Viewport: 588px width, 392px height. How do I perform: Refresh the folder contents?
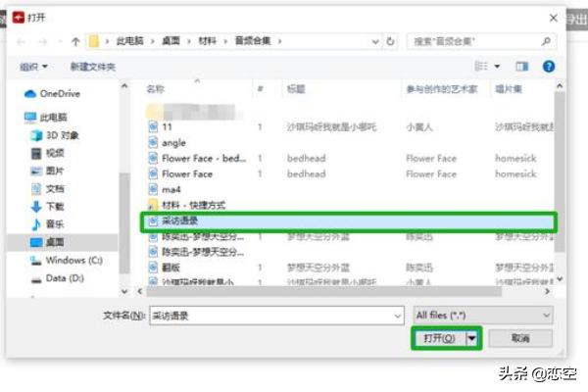point(390,41)
